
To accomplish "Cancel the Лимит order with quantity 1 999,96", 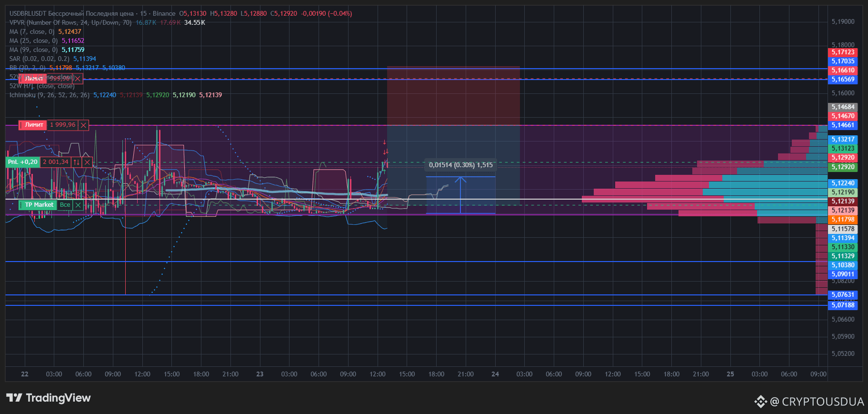I will pos(83,125).
